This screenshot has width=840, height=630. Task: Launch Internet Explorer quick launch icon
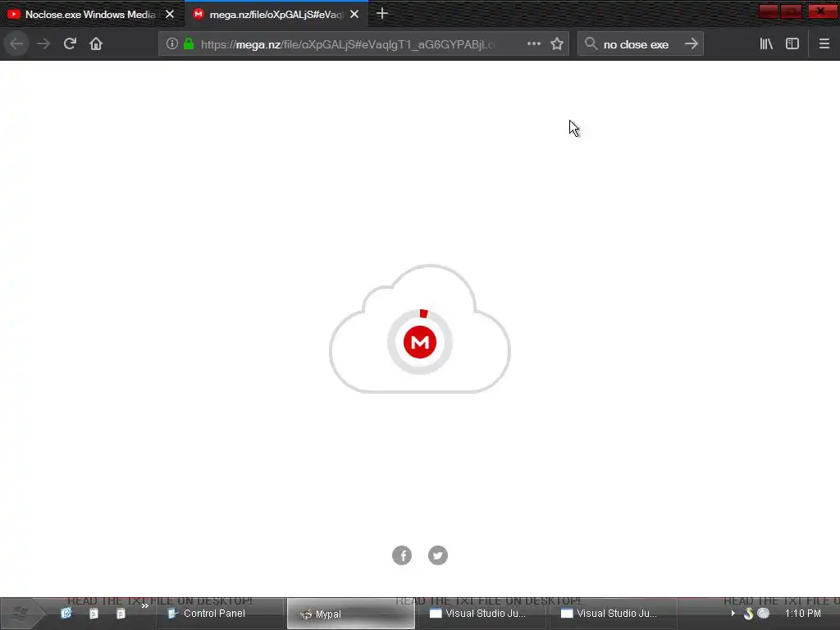66,614
